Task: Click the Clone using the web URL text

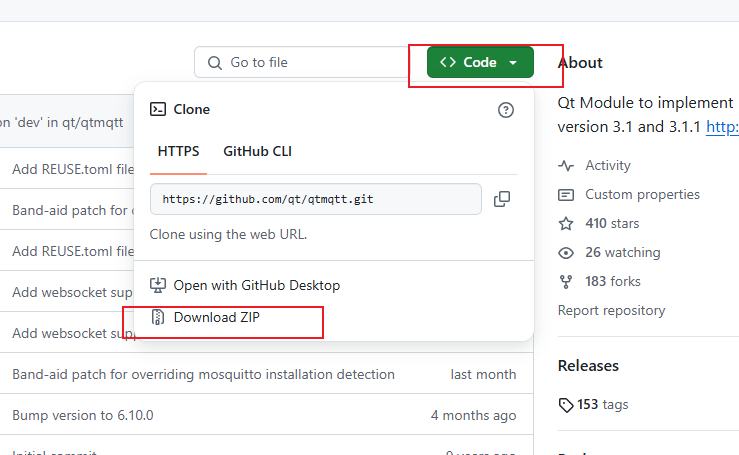Action: coord(228,234)
